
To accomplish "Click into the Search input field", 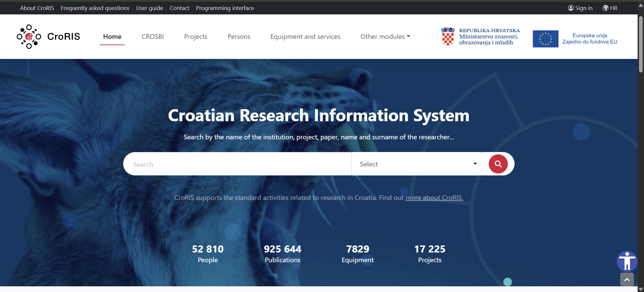I will (x=237, y=164).
